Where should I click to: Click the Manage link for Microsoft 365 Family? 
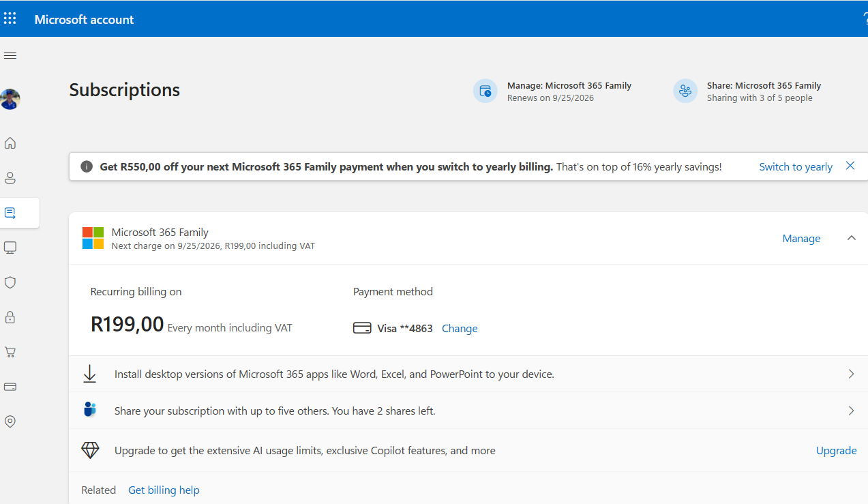pyautogui.click(x=801, y=239)
